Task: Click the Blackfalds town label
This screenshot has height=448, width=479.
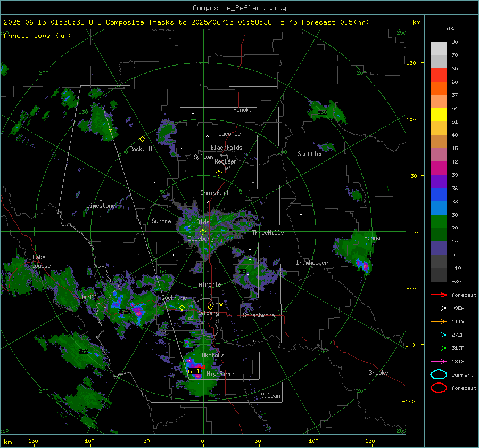Action: point(226,148)
